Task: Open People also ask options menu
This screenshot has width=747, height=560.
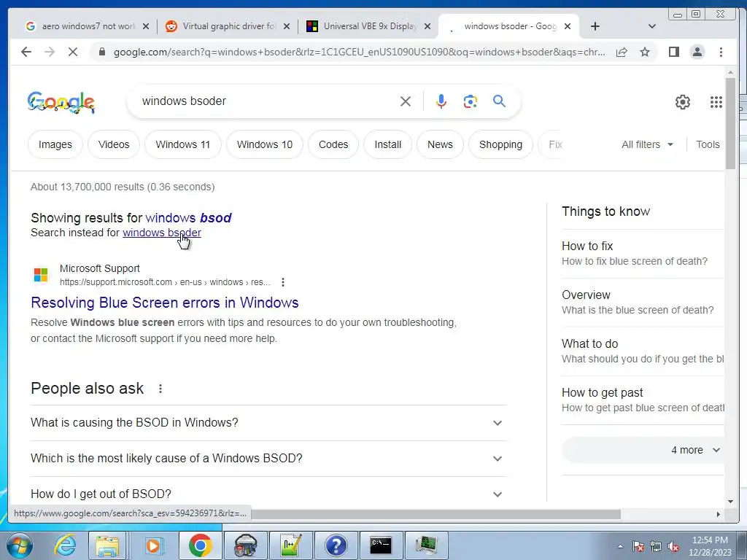Action: (160, 389)
